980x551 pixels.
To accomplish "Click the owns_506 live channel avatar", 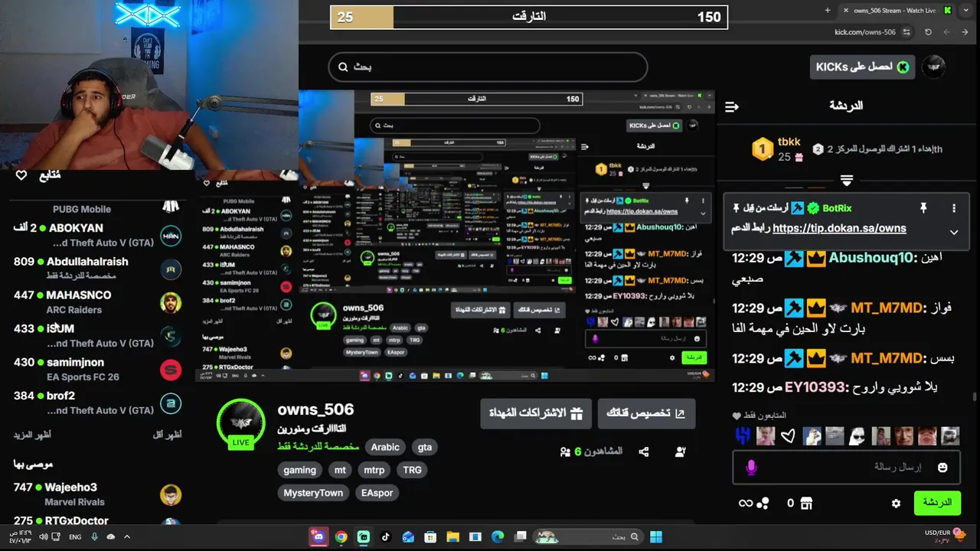I will coord(240,423).
